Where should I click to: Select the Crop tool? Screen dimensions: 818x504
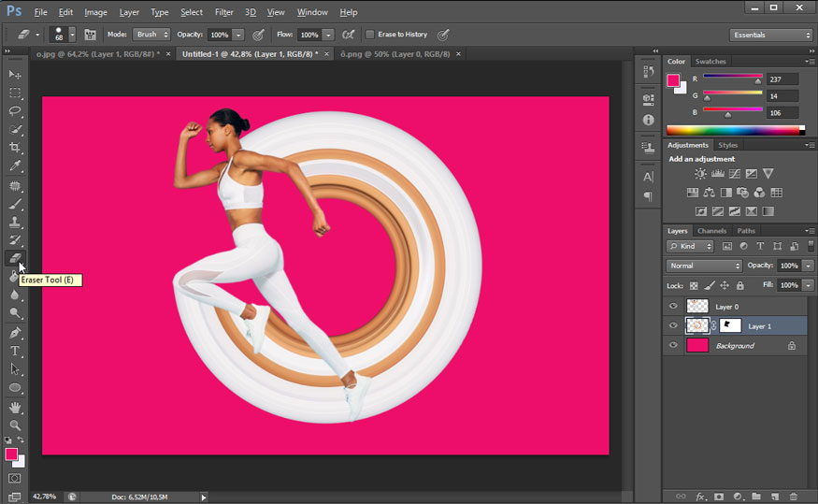15,147
